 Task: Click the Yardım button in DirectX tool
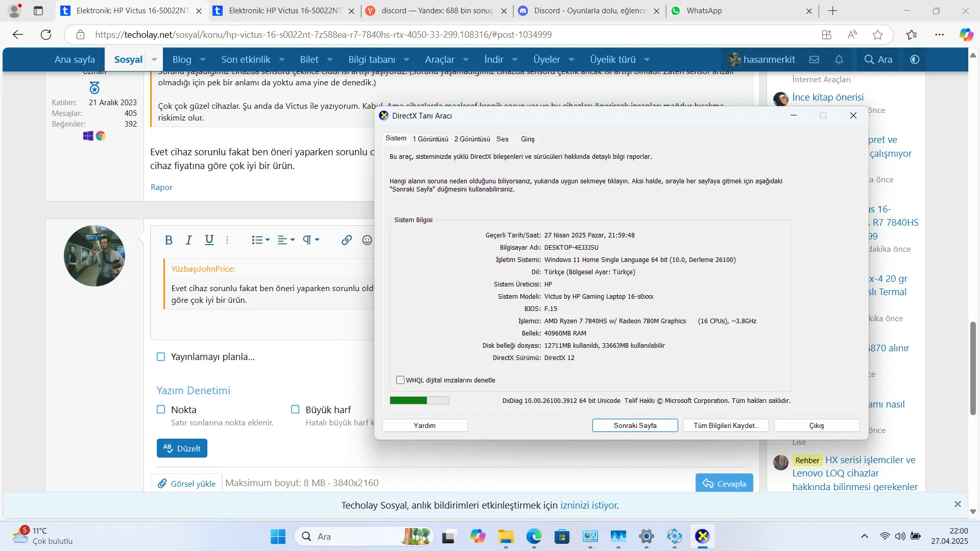pyautogui.click(x=425, y=425)
